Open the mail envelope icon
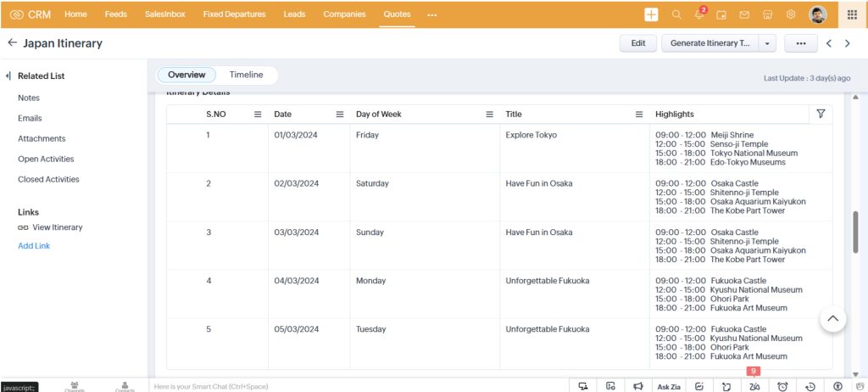The image size is (868, 392). [744, 14]
